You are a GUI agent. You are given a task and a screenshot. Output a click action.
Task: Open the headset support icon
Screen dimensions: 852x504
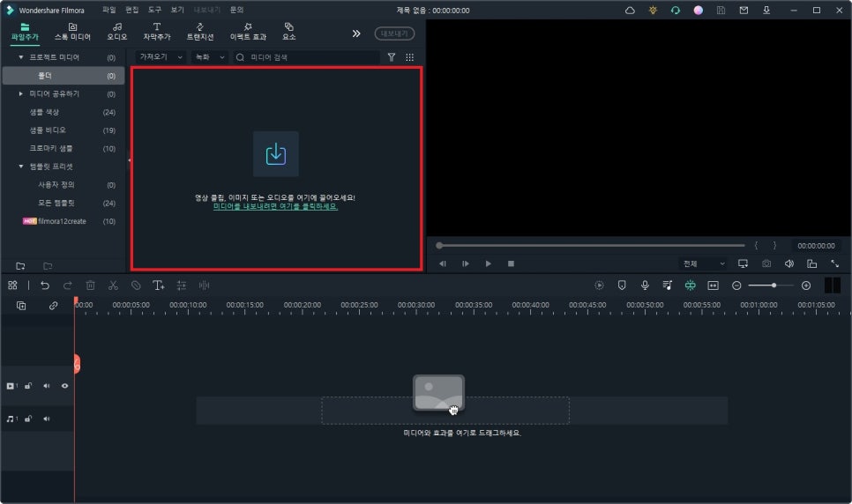pyautogui.click(x=676, y=10)
